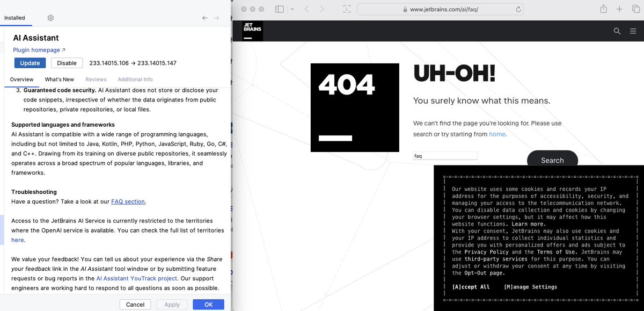644x311 pixels.
Task: Click the 'here' territories link
Action: [x=18, y=240]
